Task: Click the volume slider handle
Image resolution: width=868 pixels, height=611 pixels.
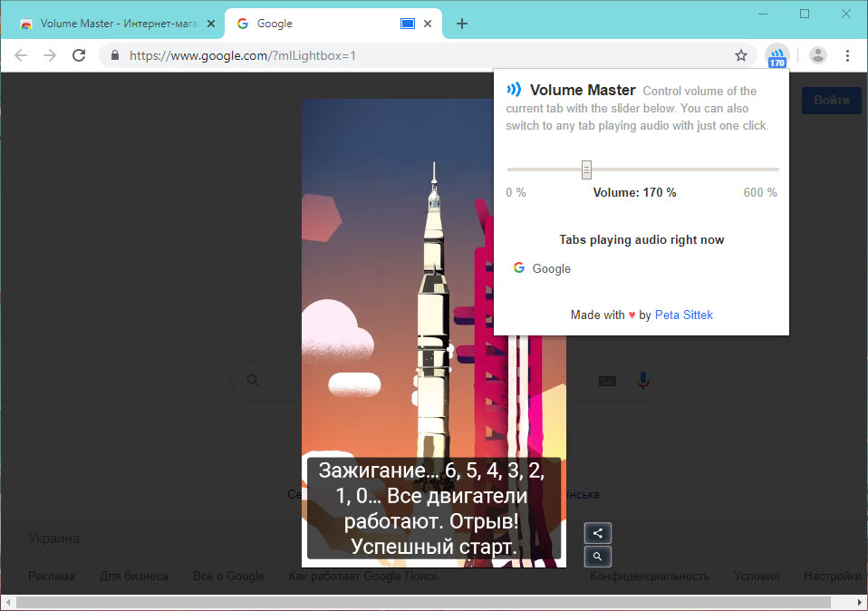Action: 586,170
